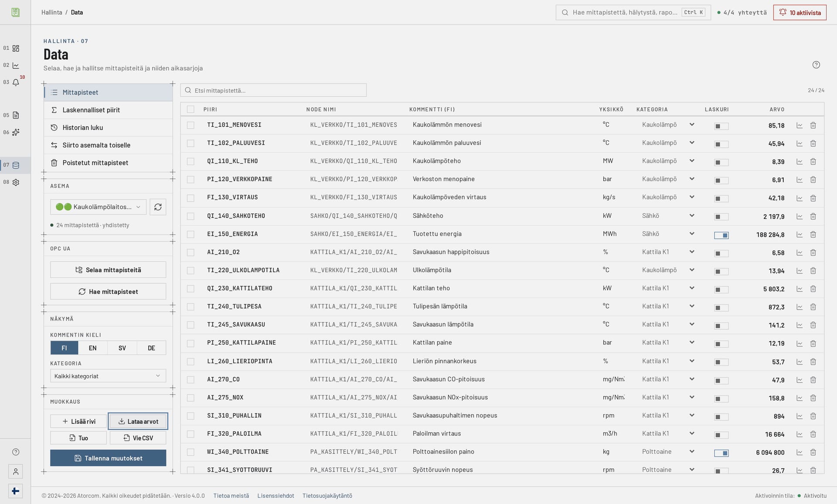Open the Kaikki kategoriat filter dropdown
837x504 pixels.
pos(108,376)
